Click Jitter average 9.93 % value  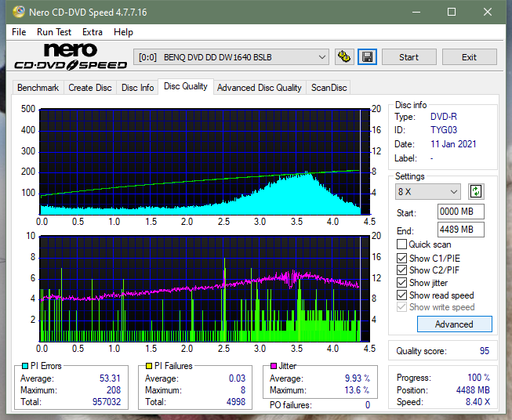click(358, 378)
